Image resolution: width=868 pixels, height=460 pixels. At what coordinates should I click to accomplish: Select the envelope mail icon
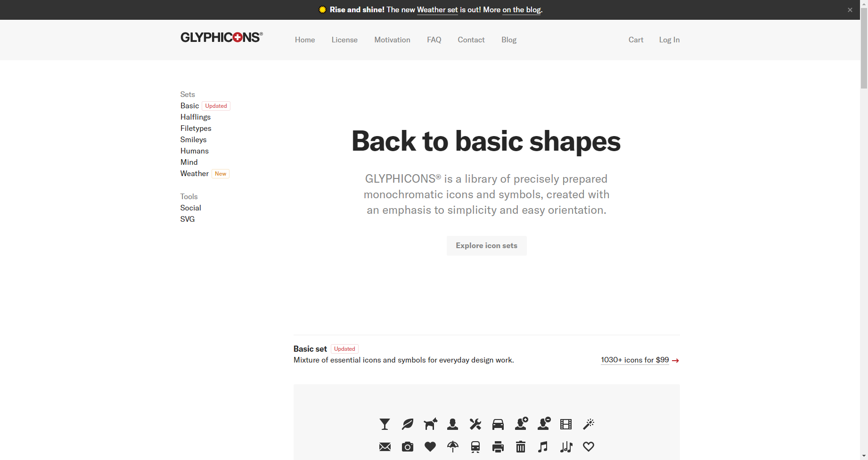(385, 447)
